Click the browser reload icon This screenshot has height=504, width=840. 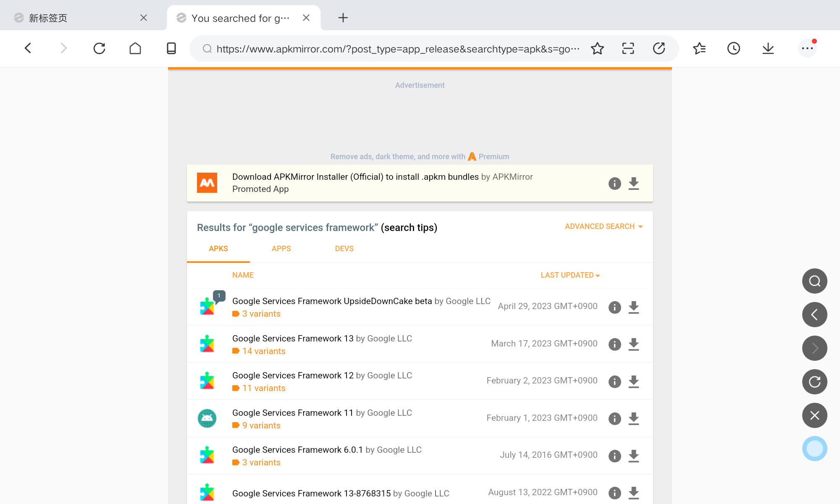(99, 49)
